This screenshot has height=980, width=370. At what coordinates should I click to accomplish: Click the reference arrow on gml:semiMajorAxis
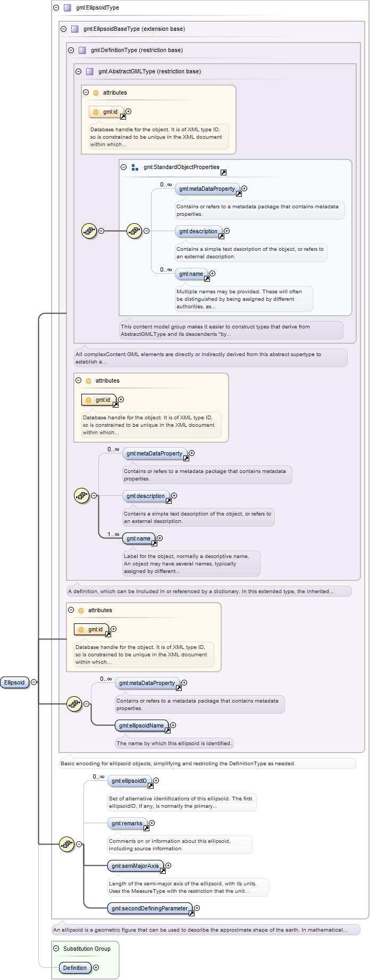163,871
